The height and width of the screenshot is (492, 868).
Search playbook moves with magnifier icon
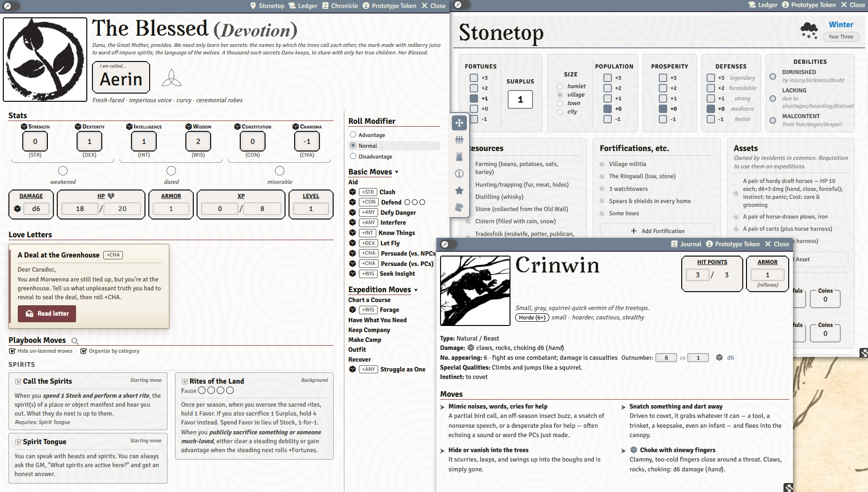[x=75, y=341]
